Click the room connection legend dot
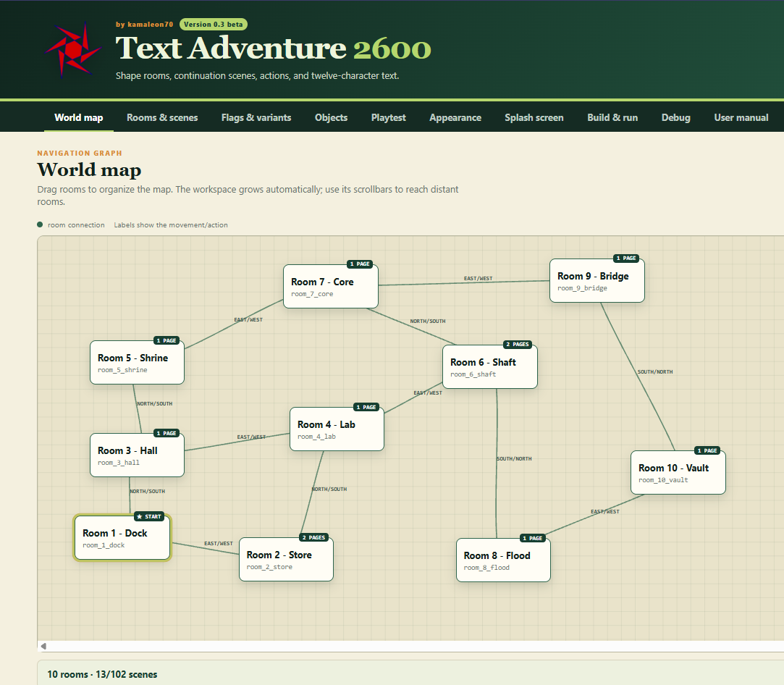Viewport: 784px width, 685px height. [40, 224]
